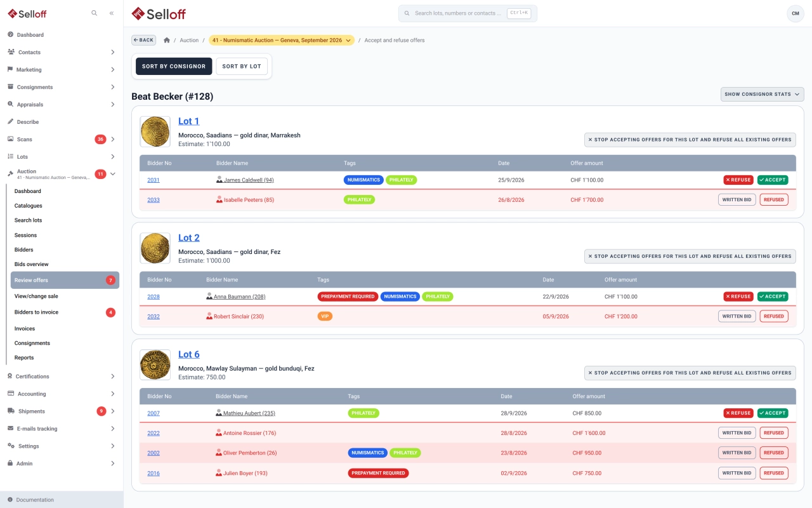Click the Contacts people icon
812x508 pixels.
pos(11,52)
